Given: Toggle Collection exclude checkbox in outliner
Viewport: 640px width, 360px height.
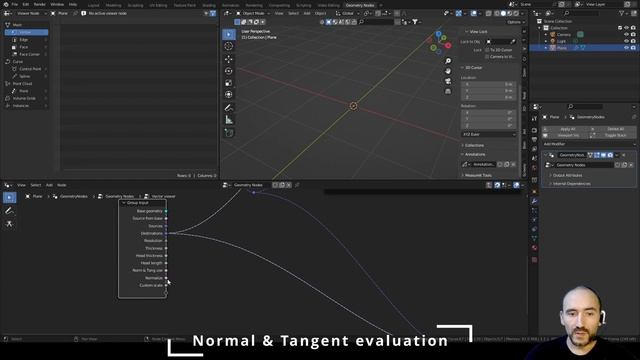Looking at the screenshot, I should 620,28.
